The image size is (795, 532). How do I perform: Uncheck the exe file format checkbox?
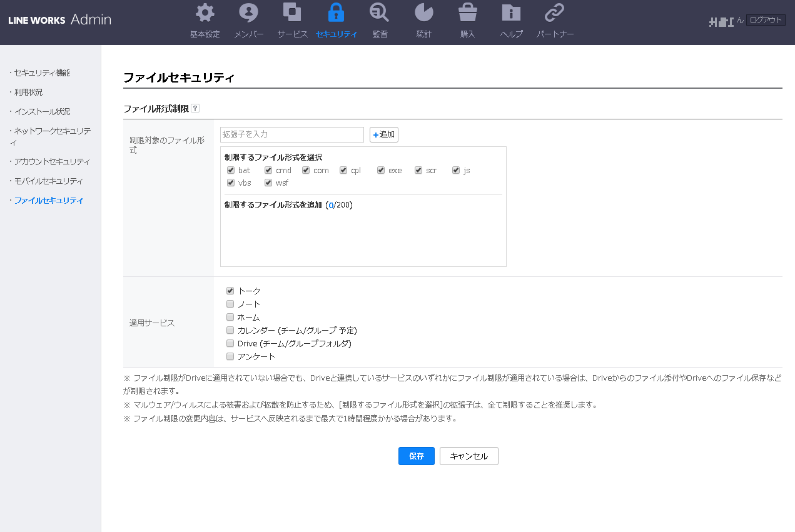(x=381, y=170)
